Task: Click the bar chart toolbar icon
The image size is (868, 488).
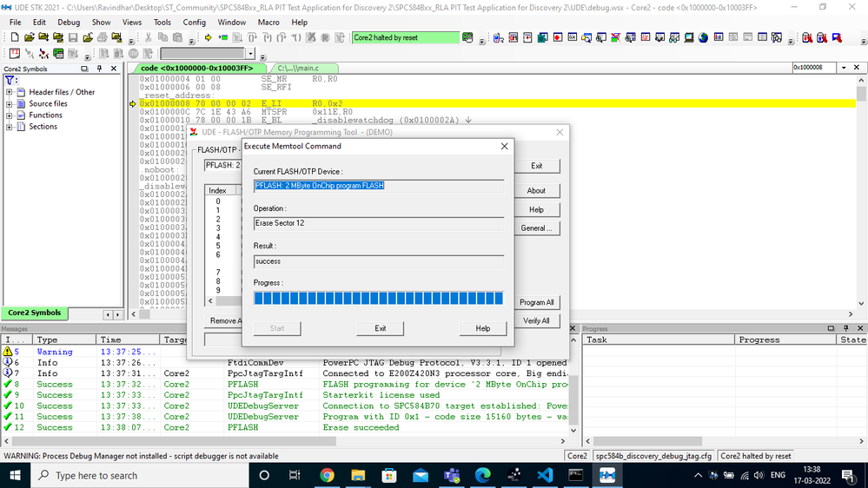Action: (x=719, y=37)
